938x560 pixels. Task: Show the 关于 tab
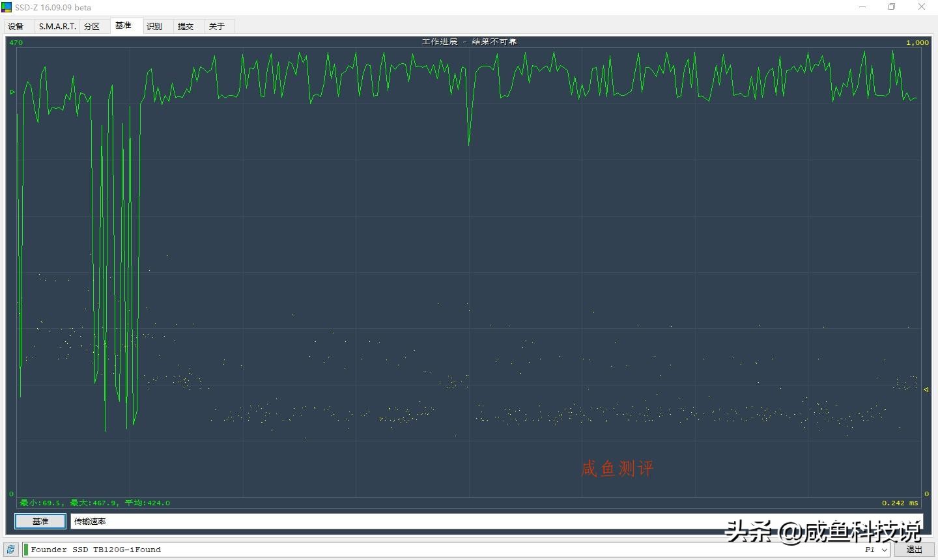pos(217,26)
